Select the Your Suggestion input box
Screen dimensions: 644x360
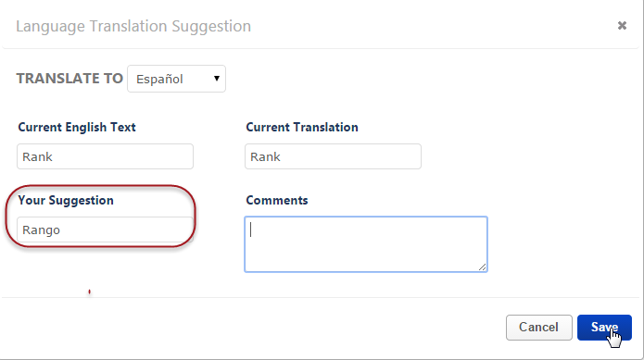[105, 230]
